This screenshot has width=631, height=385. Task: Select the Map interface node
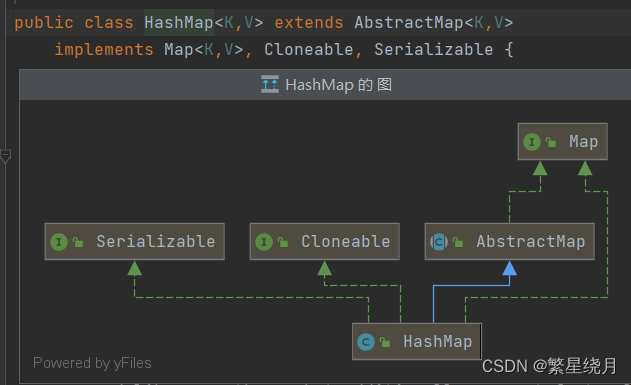[563, 142]
